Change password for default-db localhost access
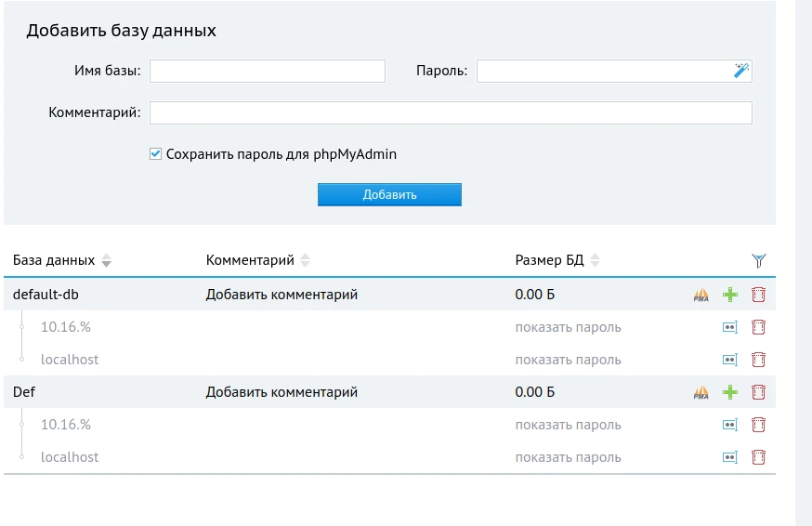 pyautogui.click(x=729, y=360)
